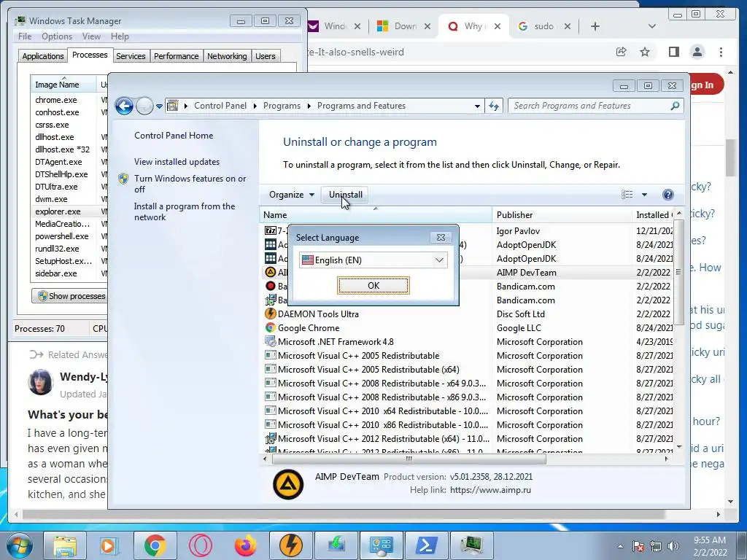Click Control Panel in the breadcrumb path
Image resolution: width=747 pixels, height=560 pixels.
tap(220, 106)
